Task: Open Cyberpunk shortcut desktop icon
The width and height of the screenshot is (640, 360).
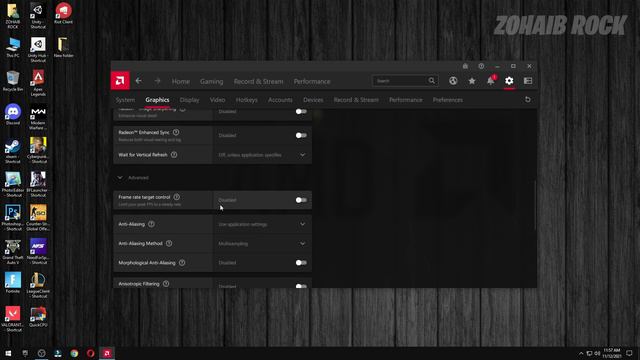Action: click(38, 151)
